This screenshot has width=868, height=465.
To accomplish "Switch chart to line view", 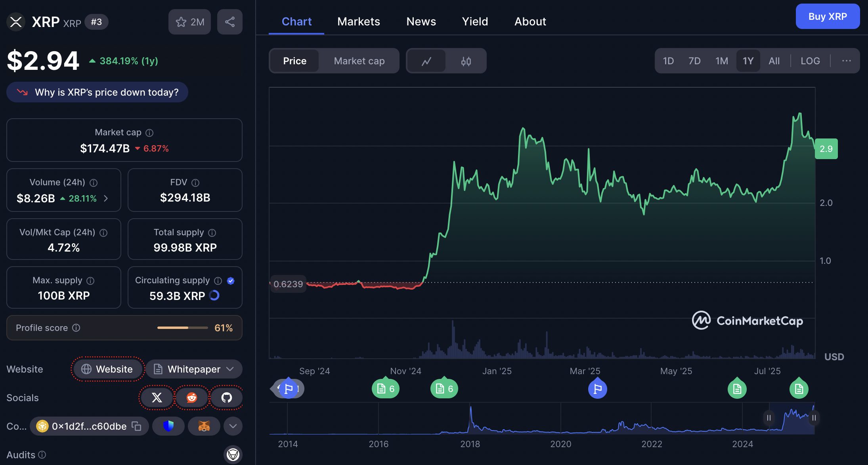I will (x=426, y=61).
